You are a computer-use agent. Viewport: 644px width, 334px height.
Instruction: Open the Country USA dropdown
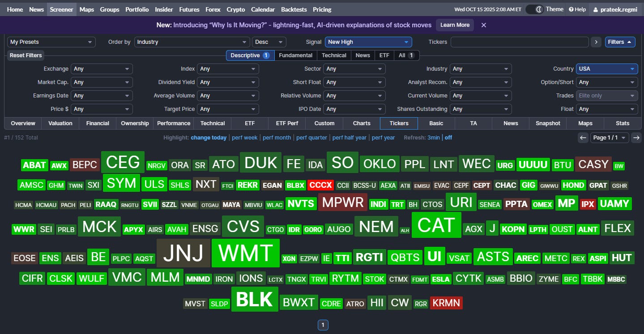tap(607, 69)
